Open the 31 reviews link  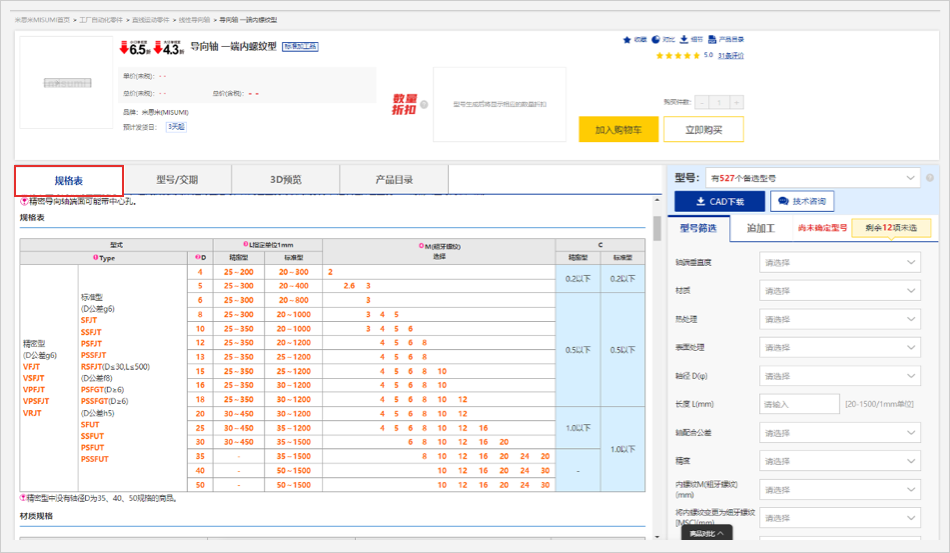730,56
